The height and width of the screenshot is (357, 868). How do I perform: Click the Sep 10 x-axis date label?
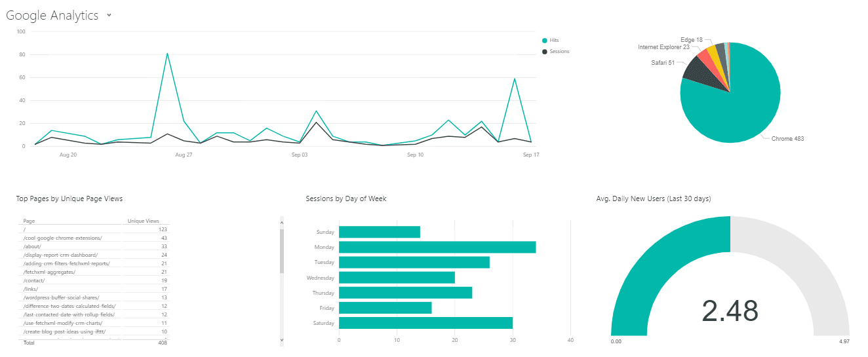pyautogui.click(x=416, y=155)
